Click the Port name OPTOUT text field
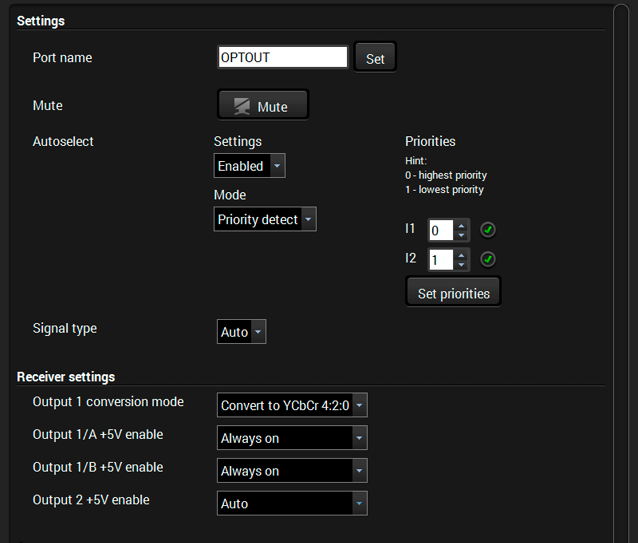 pyautogui.click(x=283, y=57)
